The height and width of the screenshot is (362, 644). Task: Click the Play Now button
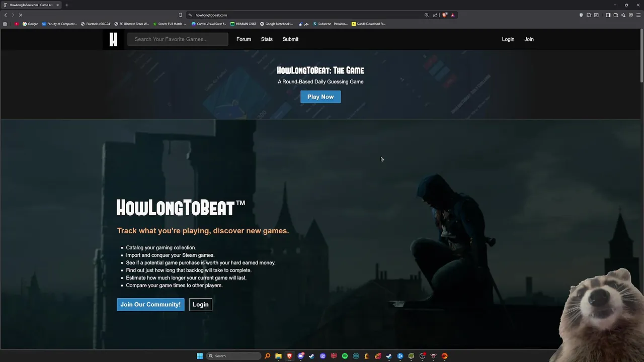(x=320, y=97)
